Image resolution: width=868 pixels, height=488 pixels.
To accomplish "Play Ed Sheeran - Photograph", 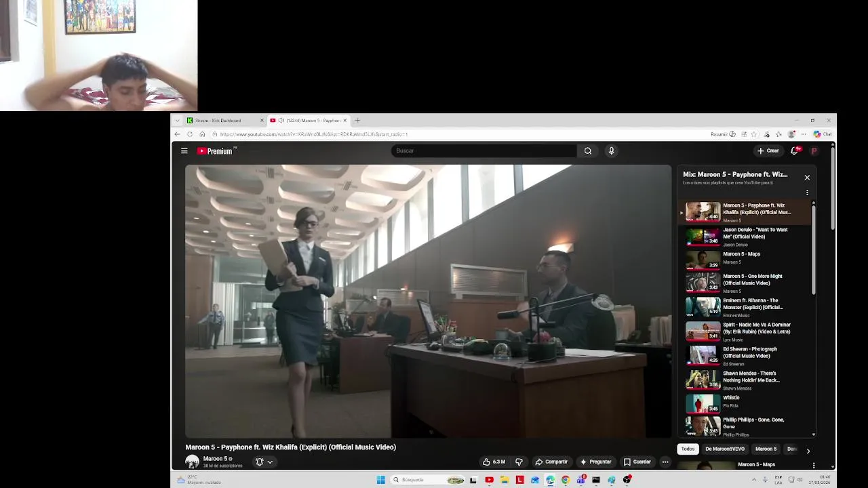I will click(745, 356).
